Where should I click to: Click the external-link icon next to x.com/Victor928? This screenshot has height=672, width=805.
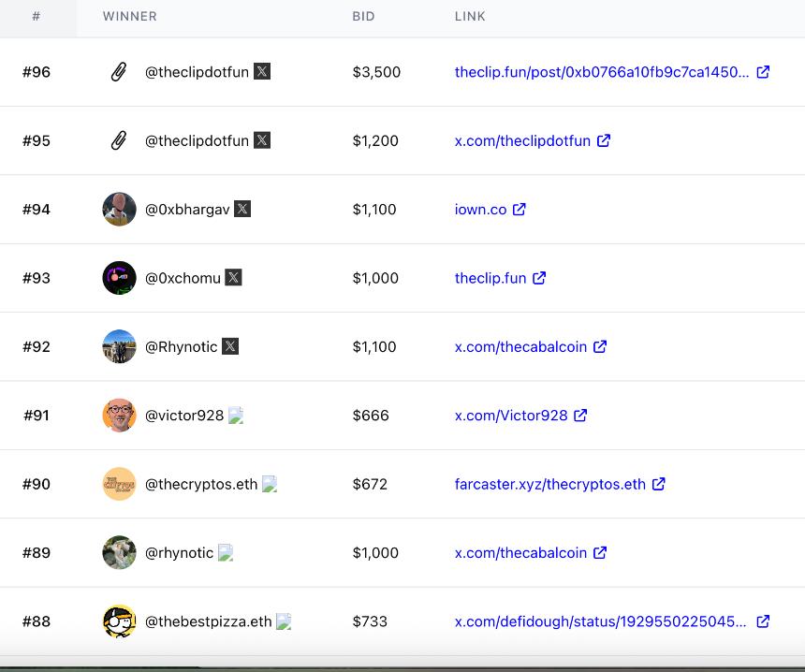click(x=580, y=416)
